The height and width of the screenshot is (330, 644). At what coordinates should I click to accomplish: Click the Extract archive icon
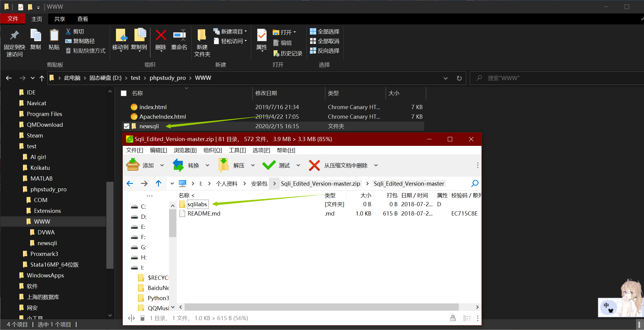[223, 165]
